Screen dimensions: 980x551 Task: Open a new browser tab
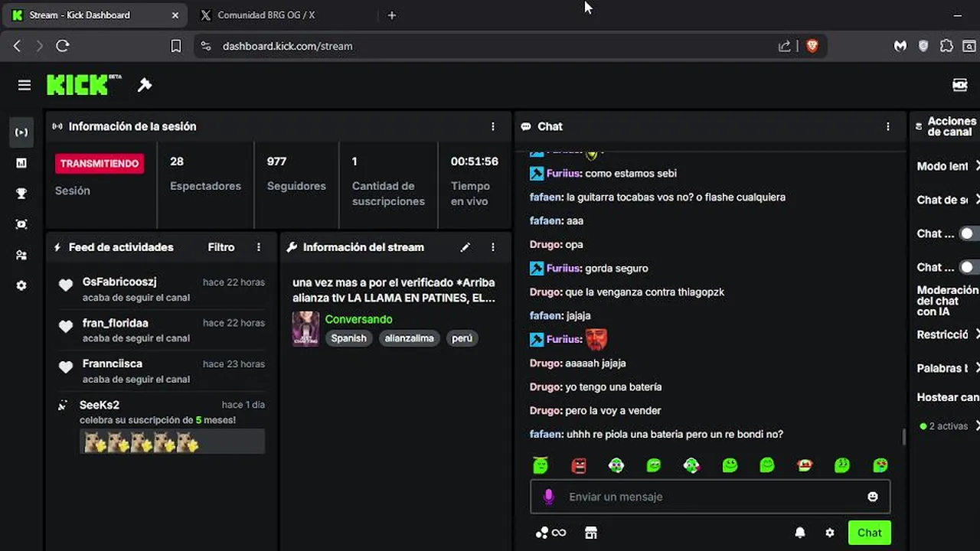pos(392,15)
